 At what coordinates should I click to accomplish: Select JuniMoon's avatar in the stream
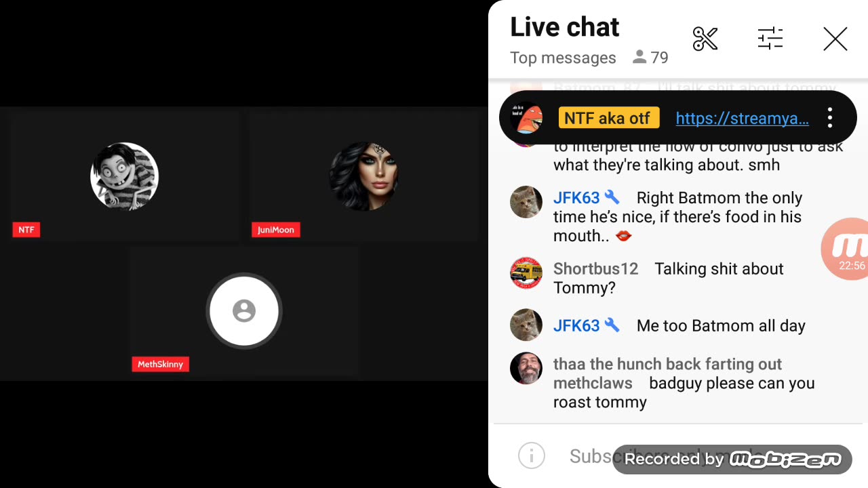click(363, 177)
